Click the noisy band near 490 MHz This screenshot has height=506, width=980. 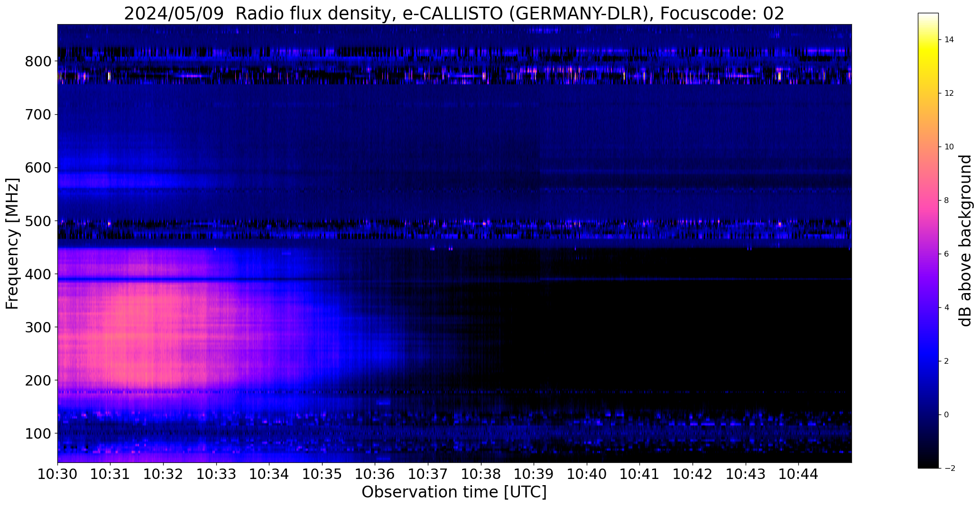pyautogui.click(x=454, y=229)
